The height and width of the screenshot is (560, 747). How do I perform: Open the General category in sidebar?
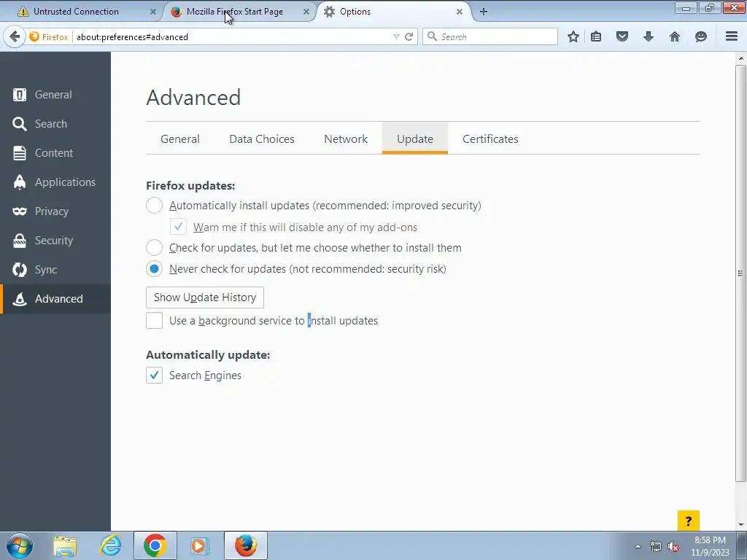[55, 95]
